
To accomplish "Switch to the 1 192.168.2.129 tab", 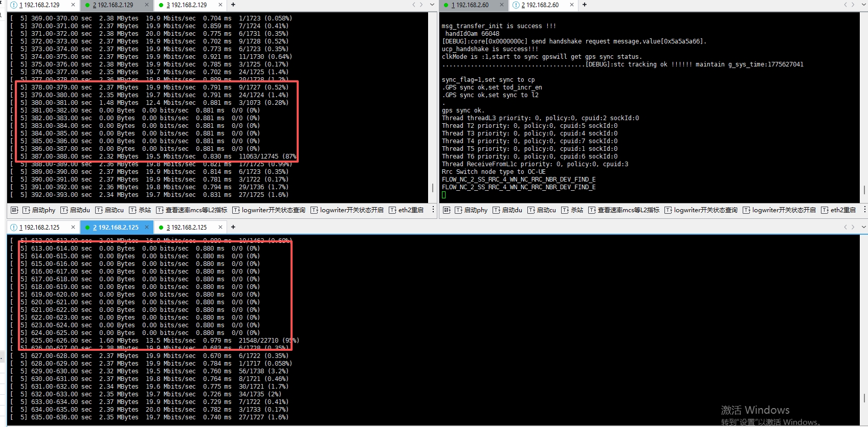I will (39, 5).
